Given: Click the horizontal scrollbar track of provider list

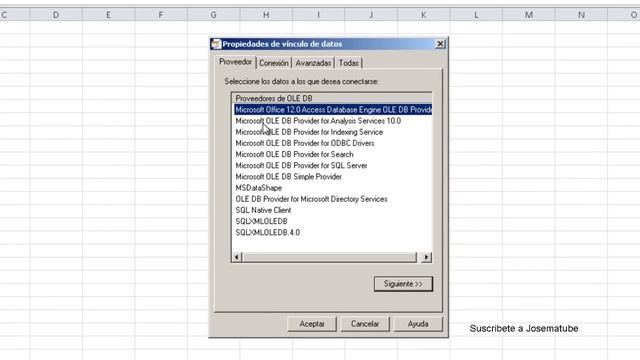Looking at the screenshot, I should click(330, 257).
